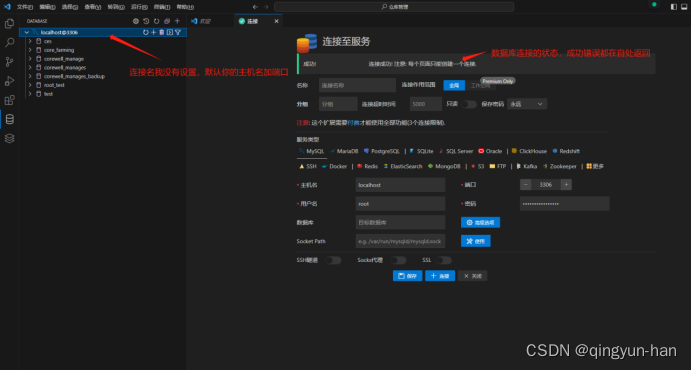Choose the FTP service type
Viewport: 692px width, 370px height.
coord(498,166)
